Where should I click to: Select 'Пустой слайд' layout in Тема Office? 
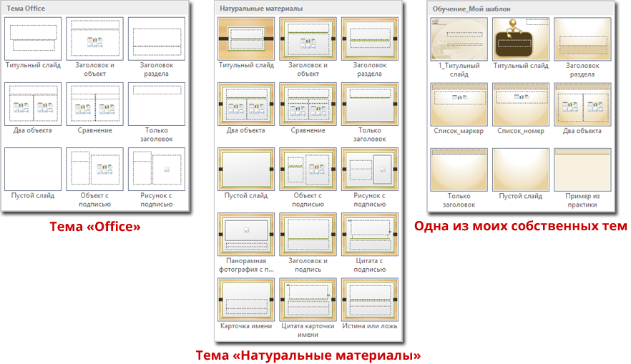33,169
